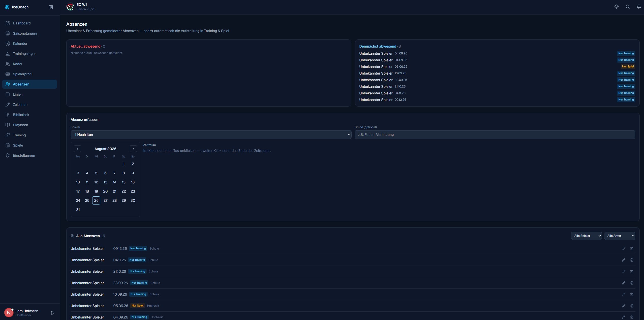644x320 pixels.
Task: Toggle the light/dark theme sun icon
Action: 617,7
